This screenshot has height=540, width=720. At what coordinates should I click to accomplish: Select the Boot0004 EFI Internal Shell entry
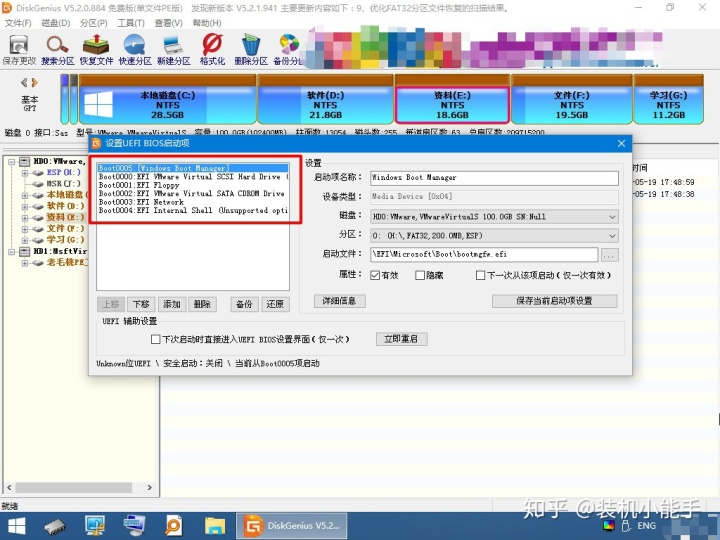click(193, 210)
